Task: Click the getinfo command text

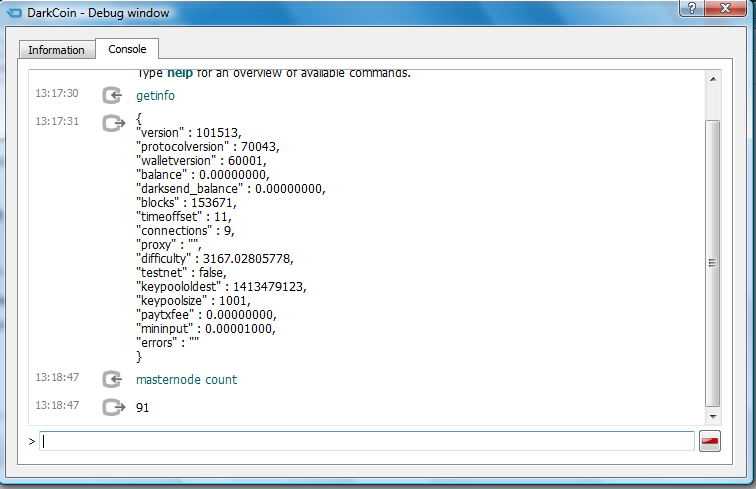Action: click(155, 96)
